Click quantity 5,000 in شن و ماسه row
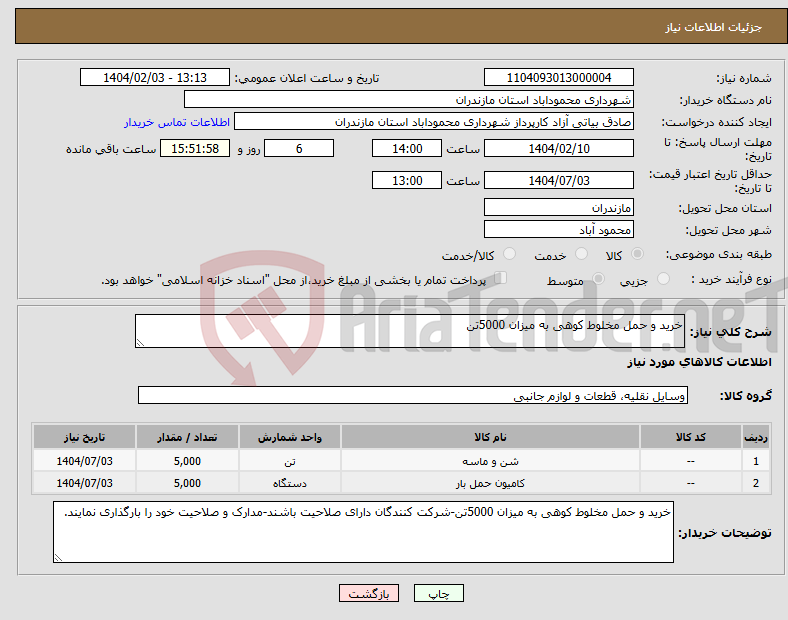Viewport: 788px width, 620px height. coord(187,461)
